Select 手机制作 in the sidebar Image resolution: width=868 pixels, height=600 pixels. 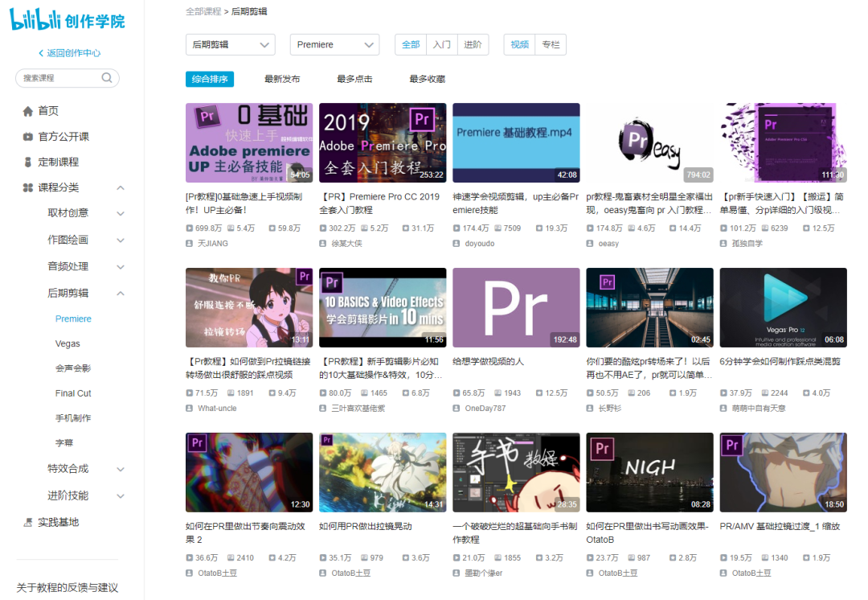pos(73,418)
